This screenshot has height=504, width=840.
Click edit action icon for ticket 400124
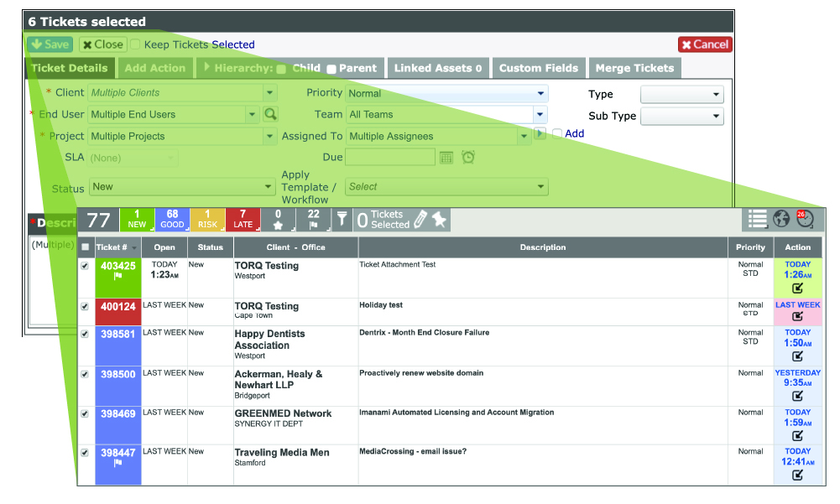(797, 316)
